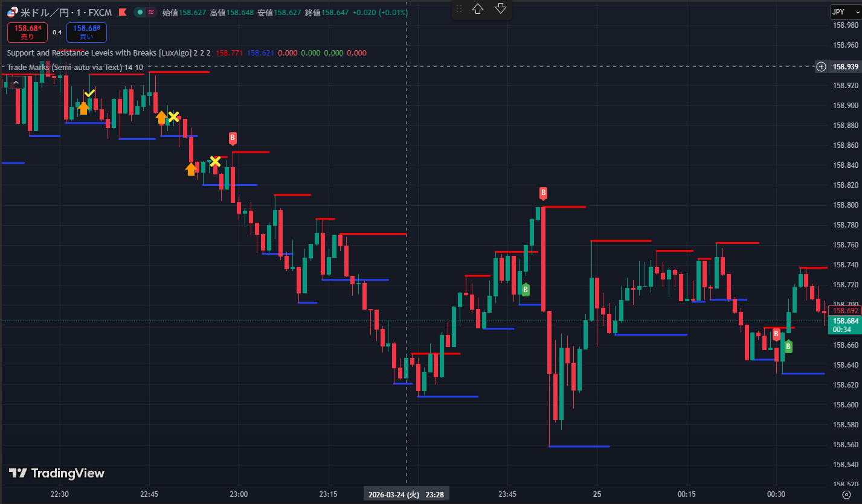This screenshot has height=504, width=862.
Task: Toggle the pink approximate-data indicator
Action: tap(150, 12)
